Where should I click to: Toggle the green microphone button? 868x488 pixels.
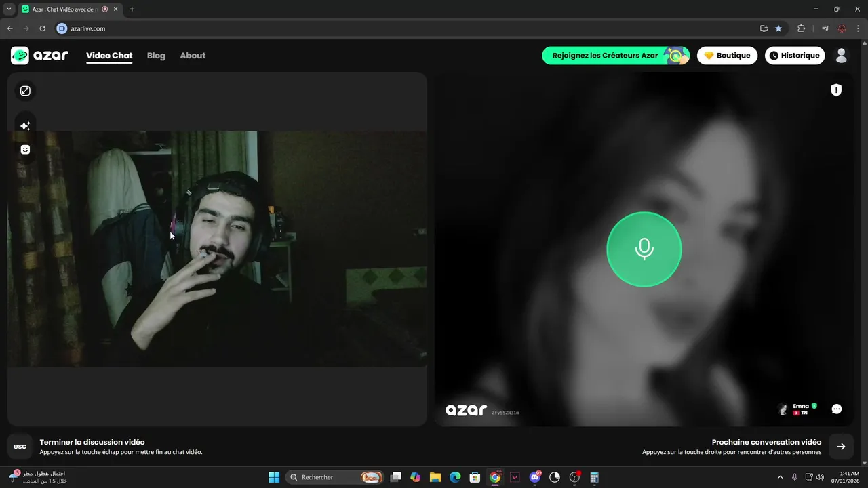(644, 249)
